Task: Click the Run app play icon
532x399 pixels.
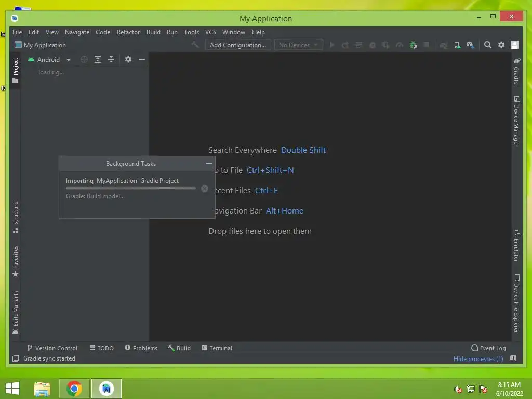Action: 332,45
